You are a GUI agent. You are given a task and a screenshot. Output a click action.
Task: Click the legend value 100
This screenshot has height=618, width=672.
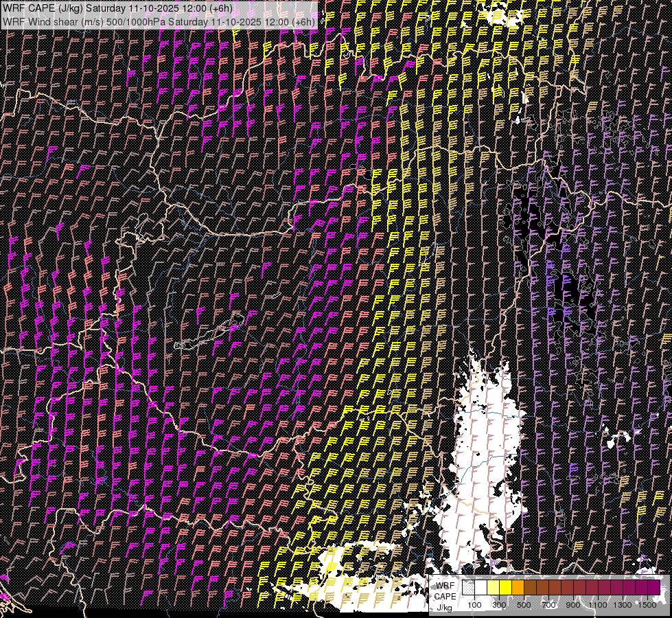coord(474,605)
